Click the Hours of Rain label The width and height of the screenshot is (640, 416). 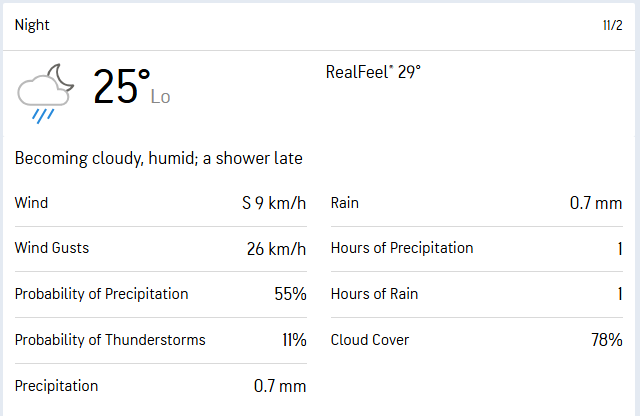click(374, 294)
